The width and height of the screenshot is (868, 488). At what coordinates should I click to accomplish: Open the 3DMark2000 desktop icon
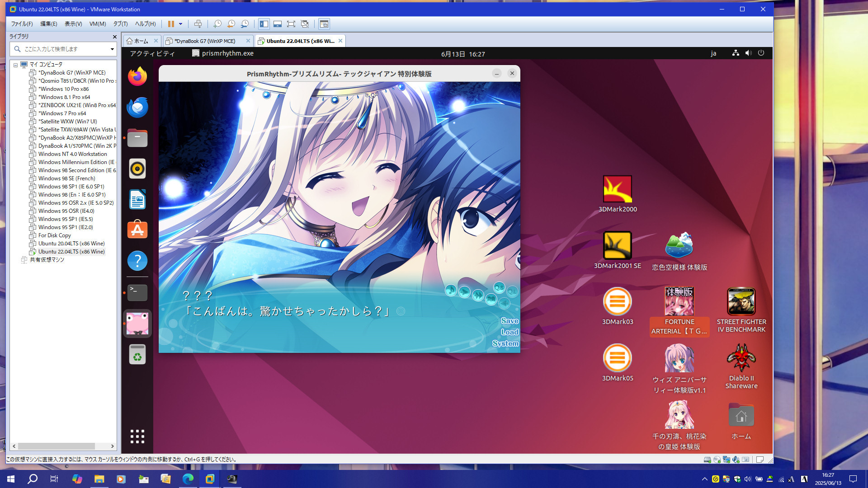pyautogui.click(x=618, y=194)
